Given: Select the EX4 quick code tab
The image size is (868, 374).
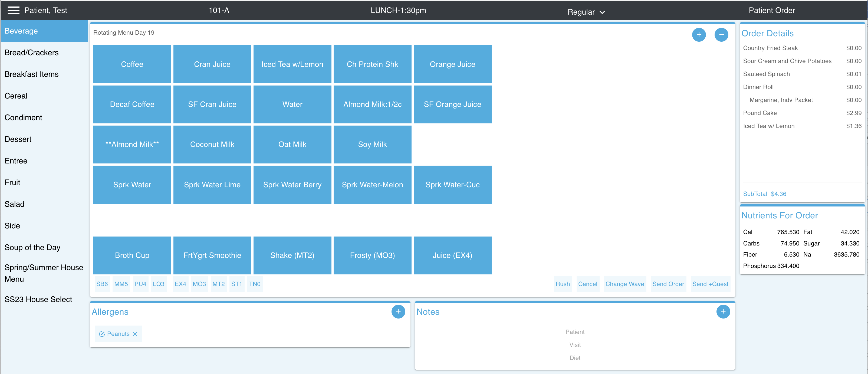Looking at the screenshot, I should [x=180, y=284].
